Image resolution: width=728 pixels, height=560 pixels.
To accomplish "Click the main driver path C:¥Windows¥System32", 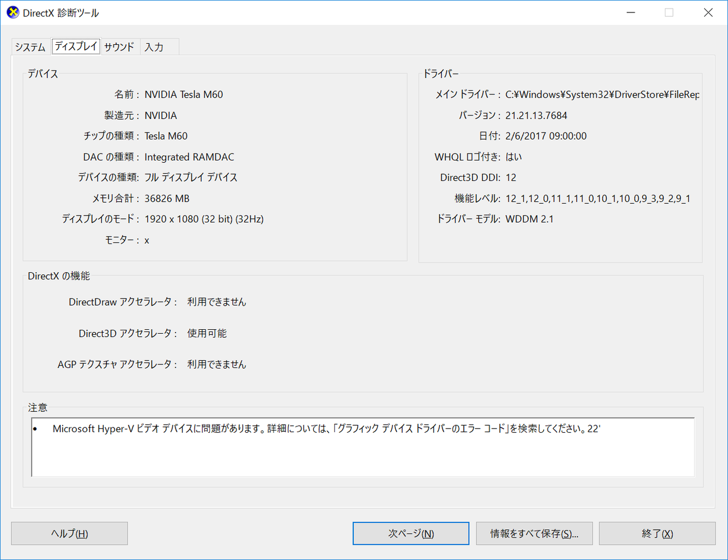I will tap(602, 94).
